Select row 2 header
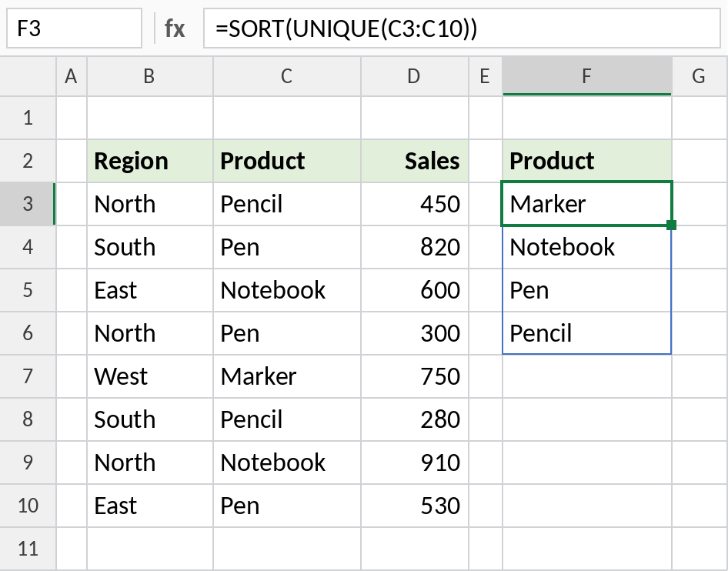 (x=28, y=161)
